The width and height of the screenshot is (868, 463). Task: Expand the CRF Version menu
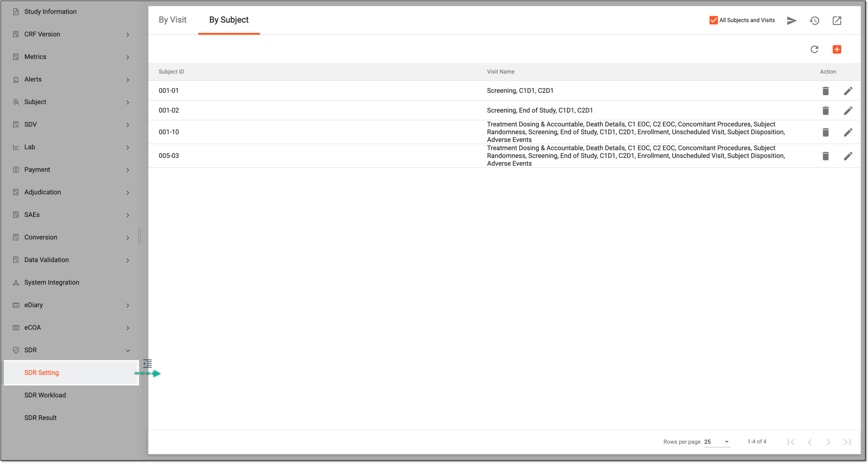coord(128,34)
